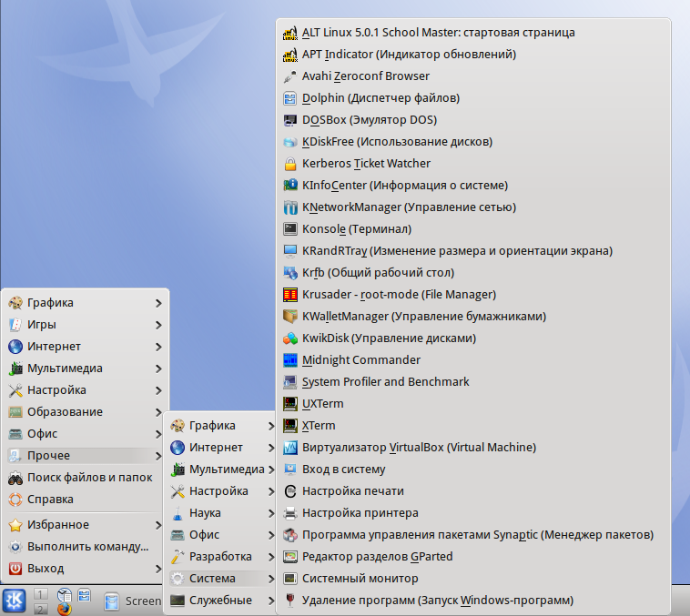Launch Вход в систему
This screenshot has width=690, height=616.
coord(473,470)
